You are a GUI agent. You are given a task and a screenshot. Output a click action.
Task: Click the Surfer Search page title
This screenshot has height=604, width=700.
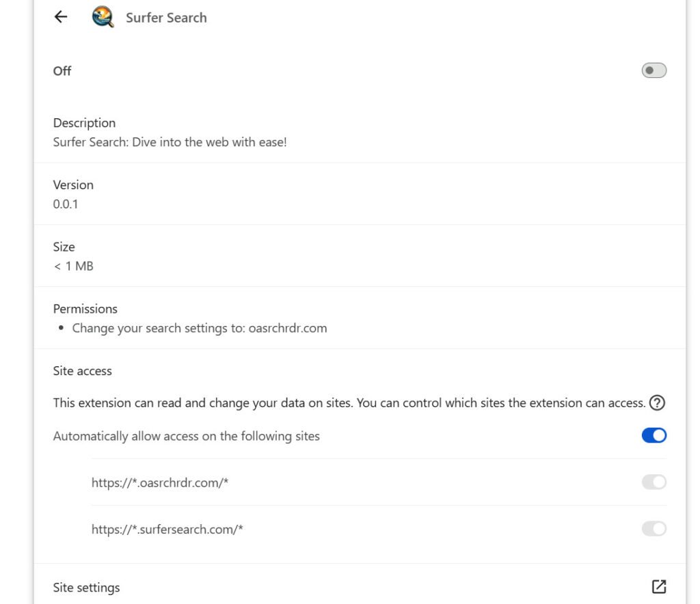click(166, 18)
